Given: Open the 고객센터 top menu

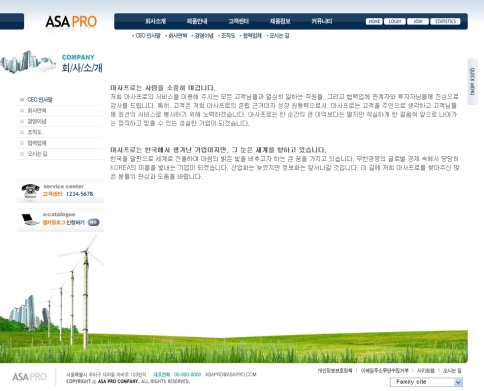Looking at the screenshot, I should pos(238,21).
